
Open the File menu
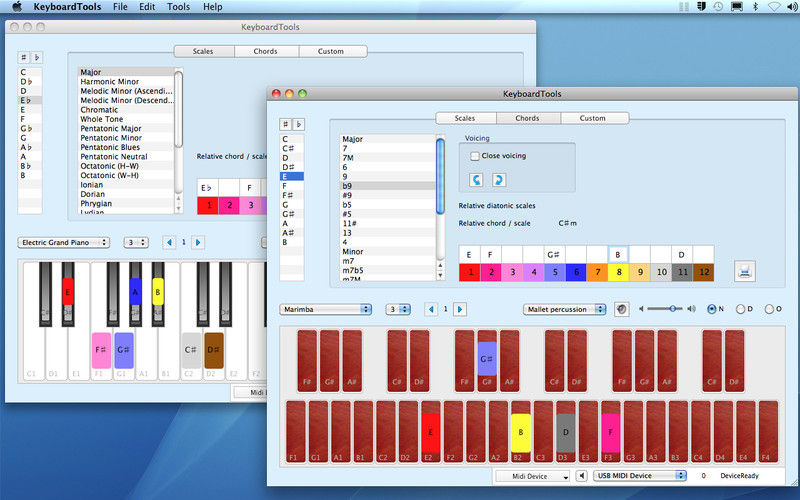pyautogui.click(x=120, y=7)
